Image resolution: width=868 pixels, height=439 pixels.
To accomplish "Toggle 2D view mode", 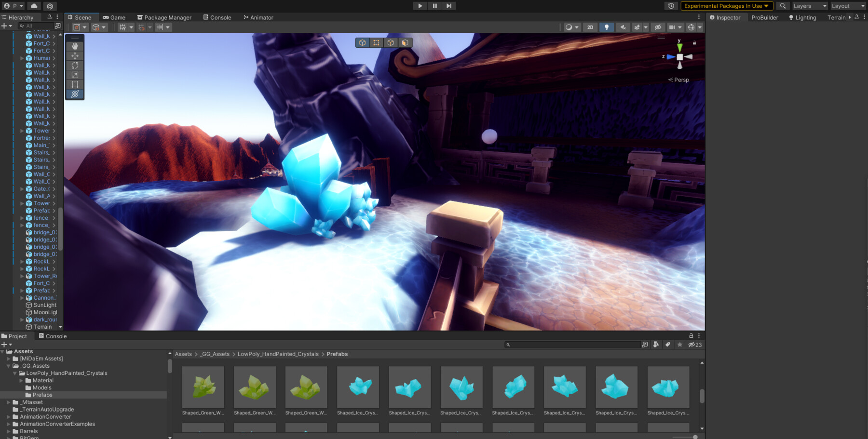I will [x=590, y=27].
